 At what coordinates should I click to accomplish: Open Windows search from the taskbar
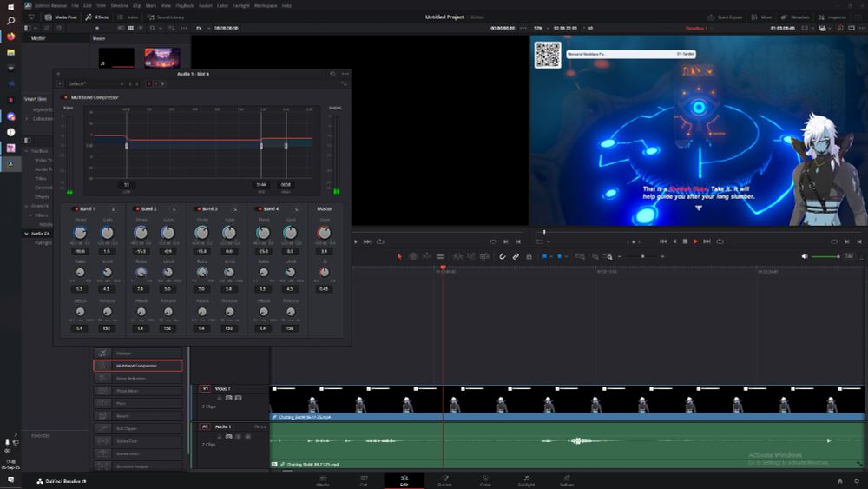click(x=10, y=21)
